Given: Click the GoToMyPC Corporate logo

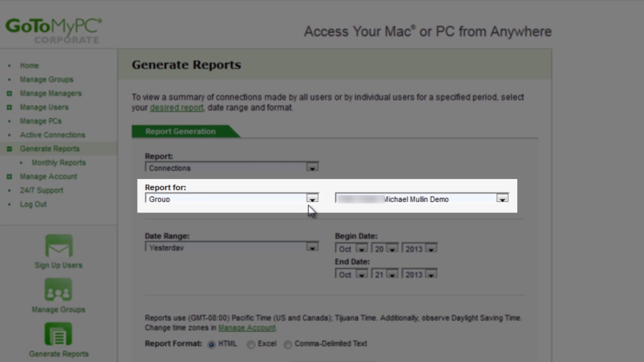Looking at the screenshot, I should pyautogui.click(x=54, y=30).
